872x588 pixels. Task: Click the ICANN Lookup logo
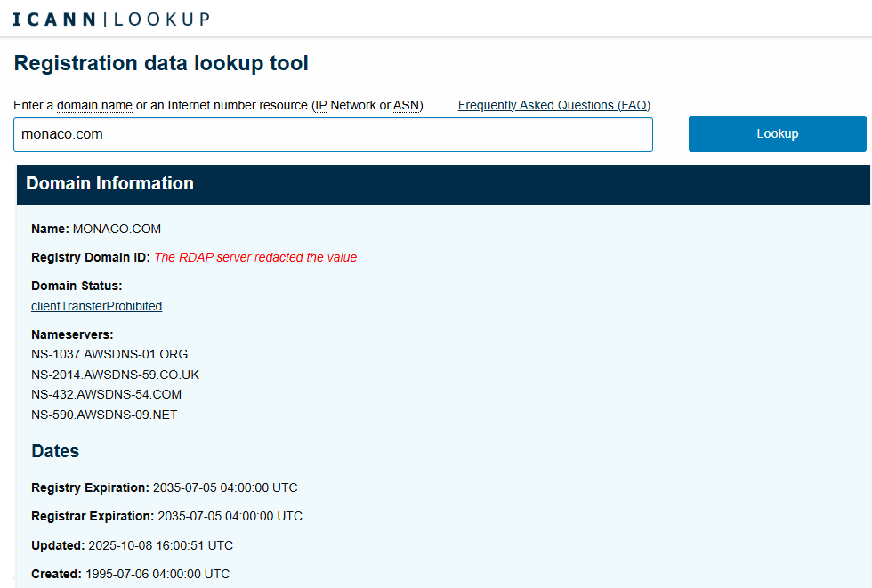(x=111, y=19)
